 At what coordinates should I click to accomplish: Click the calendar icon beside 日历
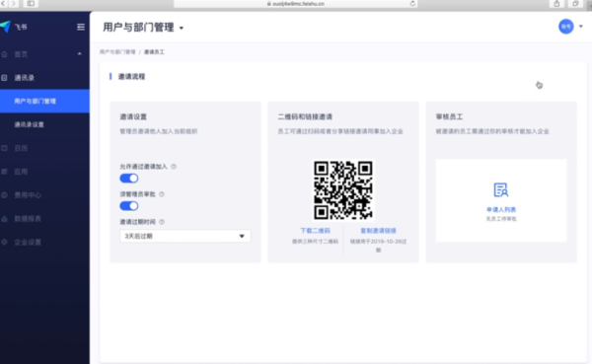click(5, 148)
